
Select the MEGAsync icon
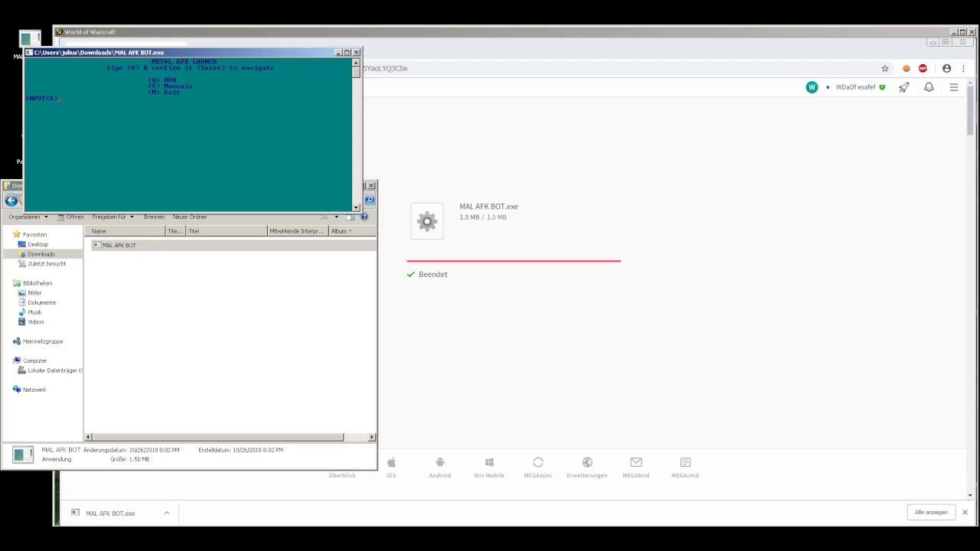coord(538,462)
